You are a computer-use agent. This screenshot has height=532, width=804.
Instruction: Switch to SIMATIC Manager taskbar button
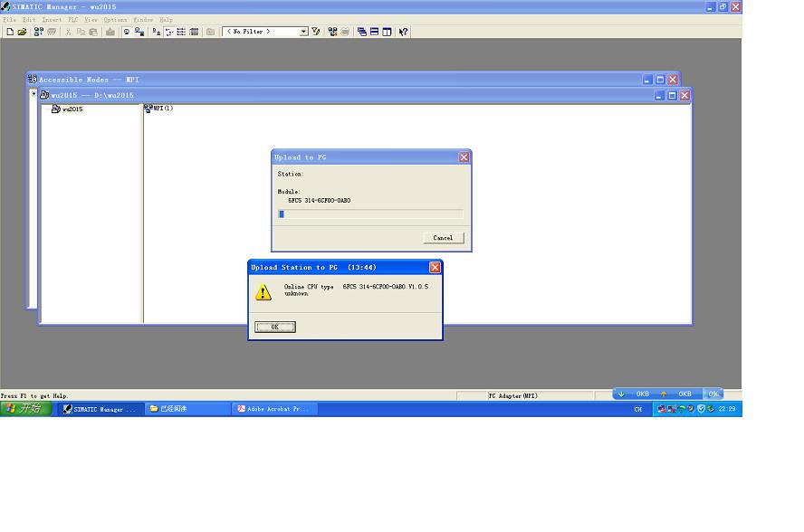[100, 409]
